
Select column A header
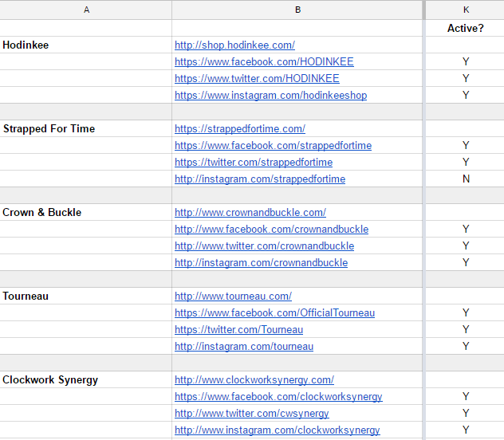85,10
